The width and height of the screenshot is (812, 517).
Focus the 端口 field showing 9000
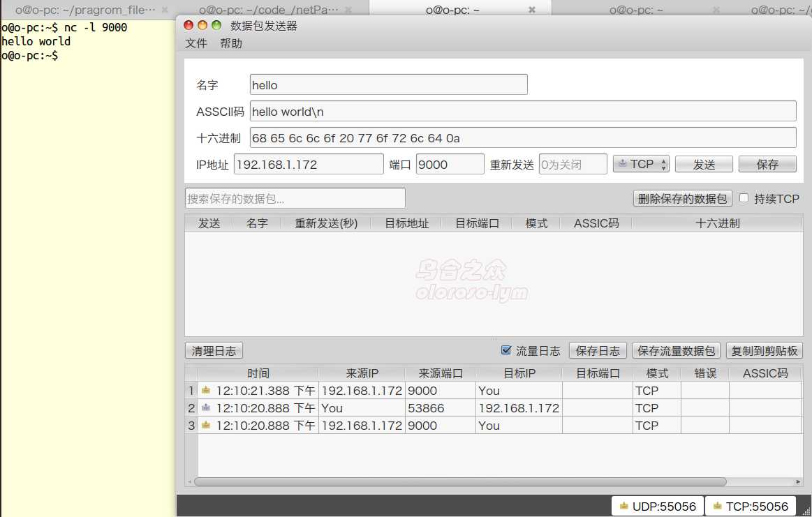tap(450, 164)
